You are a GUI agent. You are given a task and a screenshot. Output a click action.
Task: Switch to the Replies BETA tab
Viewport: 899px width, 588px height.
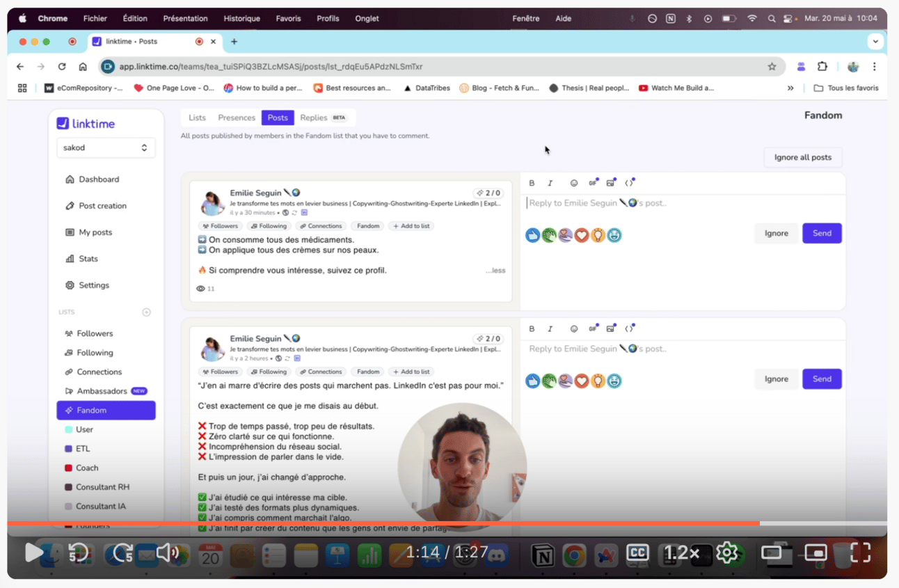tap(324, 118)
